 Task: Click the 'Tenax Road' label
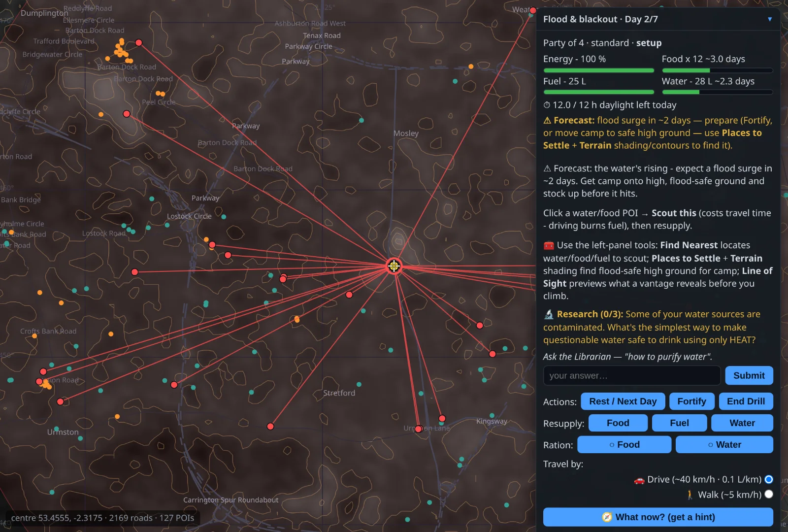(x=322, y=35)
